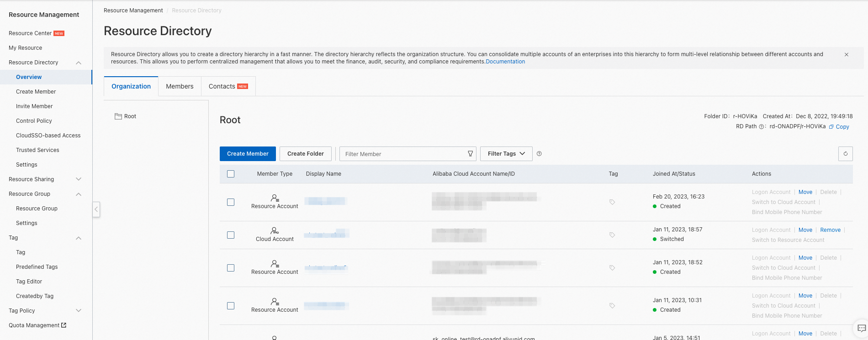Image resolution: width=868 pixels, height=340 pixels.
Task: Check the box for the Cloud Account row
Action: pyautogui.click(x=231, y=235)
